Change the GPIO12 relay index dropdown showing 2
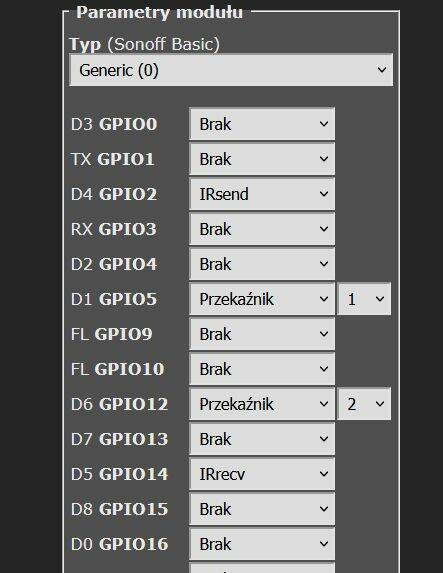 [x=364, y=404]
